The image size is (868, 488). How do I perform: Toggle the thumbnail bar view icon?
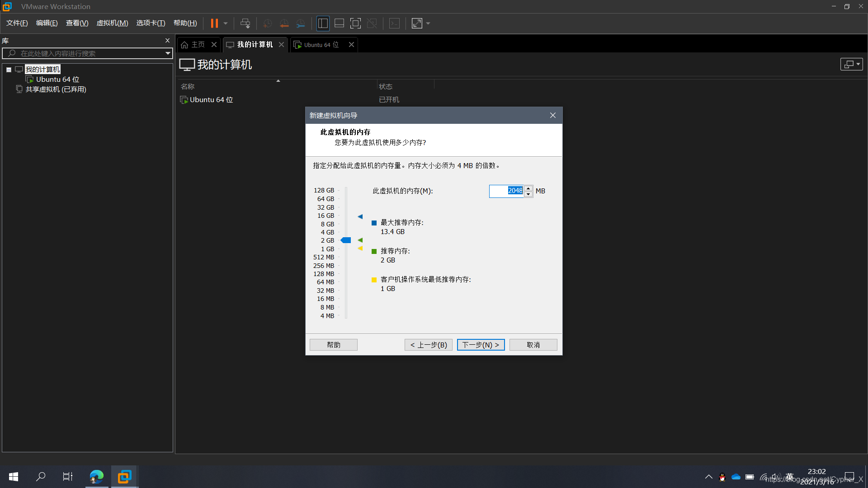[339, 23]
